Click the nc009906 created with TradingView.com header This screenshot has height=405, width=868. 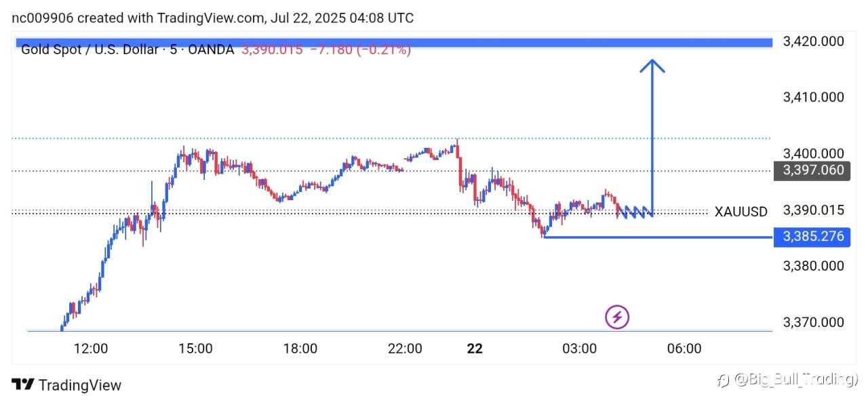(x=212, y=18)
